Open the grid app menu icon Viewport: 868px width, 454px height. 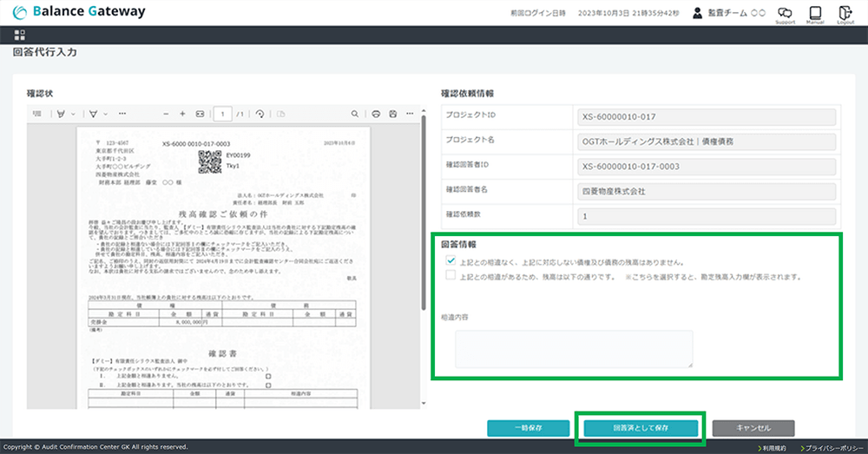(19, 35)
